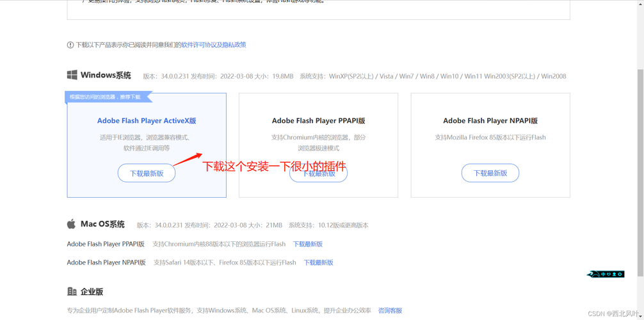Click Adobe Flash Player PPAPI版 card title
Screen dimensions: 644x320
coord(318,121)
